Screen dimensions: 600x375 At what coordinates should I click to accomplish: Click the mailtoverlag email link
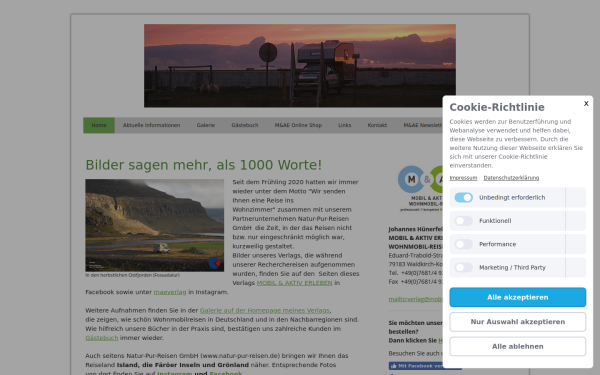(416, 299)
